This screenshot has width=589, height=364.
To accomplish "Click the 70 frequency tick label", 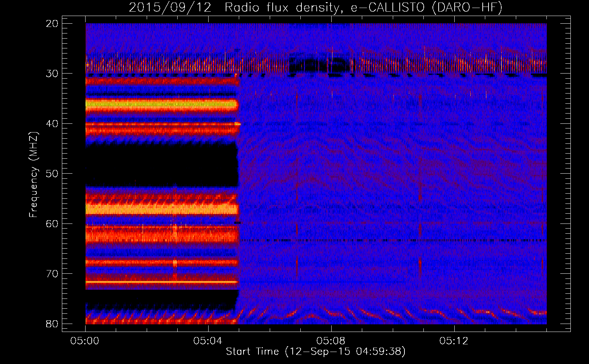I will coord(52,274).
